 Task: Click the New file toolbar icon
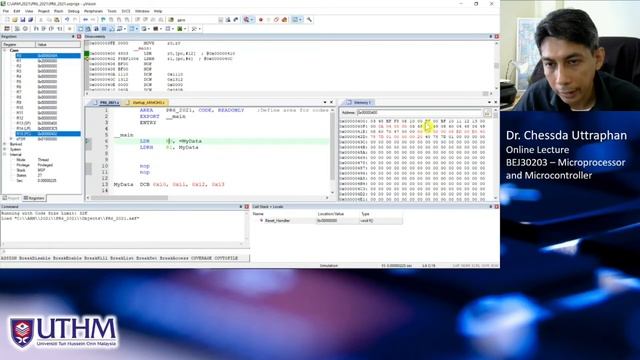pos(7,20)
